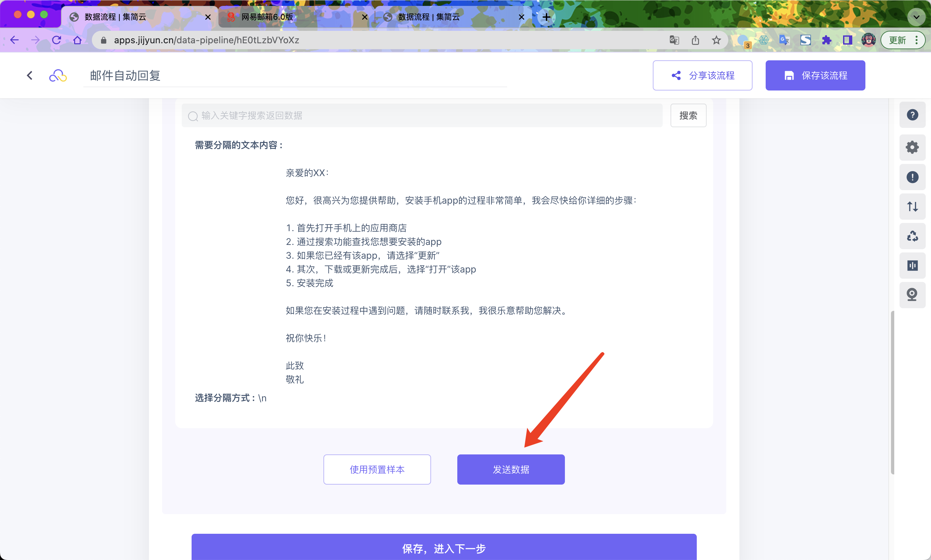Viewport: 931px width, 560px height.
Task: Click the Jijianyun cloud logo
Action: (58, 75)
